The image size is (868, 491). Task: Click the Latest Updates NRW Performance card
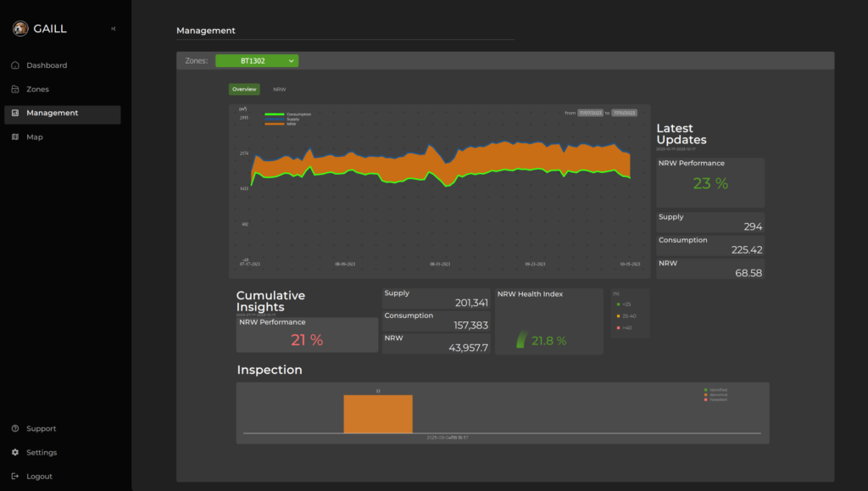(710, 182)
